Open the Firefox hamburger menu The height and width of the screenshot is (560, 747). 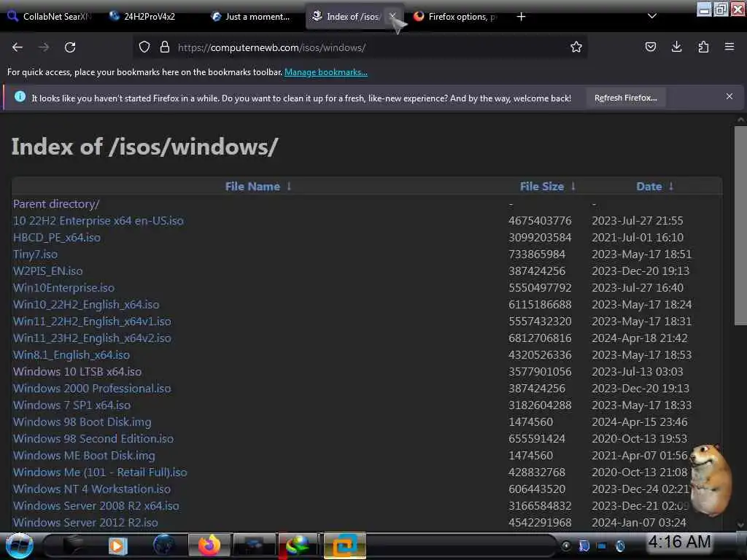pos(729,47)
